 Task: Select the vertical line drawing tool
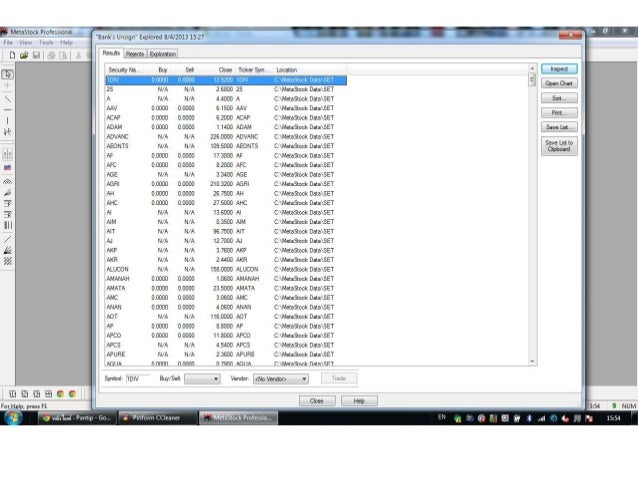[7, 121]
